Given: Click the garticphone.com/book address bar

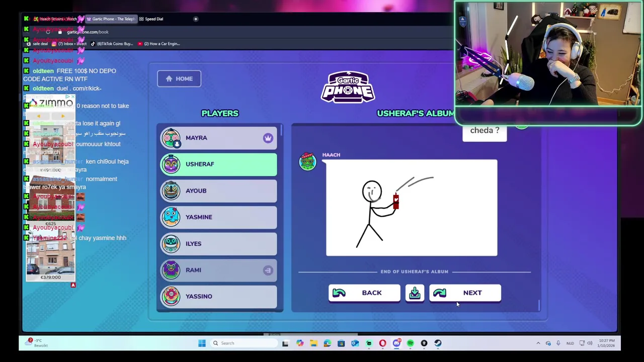Looking at the screenshot, I should [88, 32].
